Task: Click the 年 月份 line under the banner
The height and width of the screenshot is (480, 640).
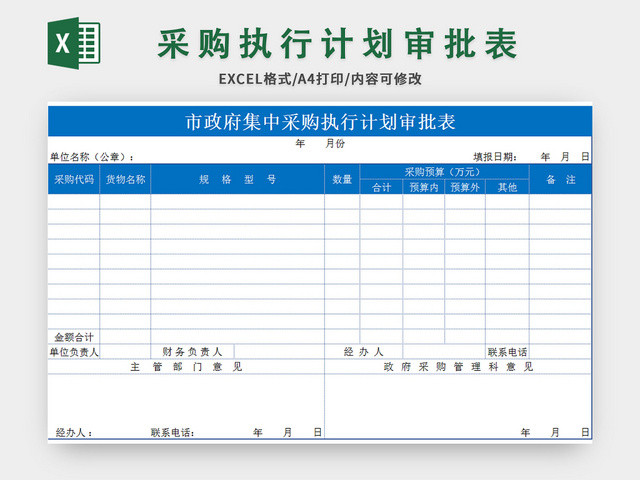Action: [320, 143]
